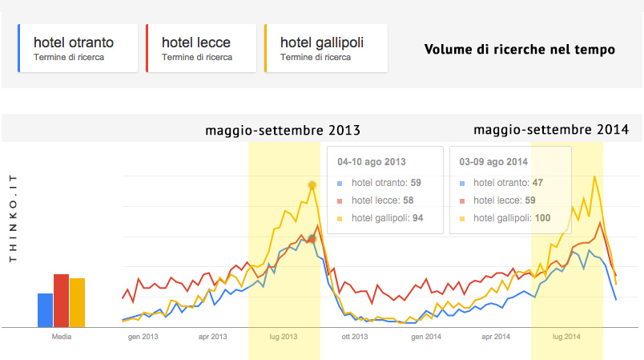
Task: Click the red lecce swatch in 2013 tooltip
Action: (340, 200)
